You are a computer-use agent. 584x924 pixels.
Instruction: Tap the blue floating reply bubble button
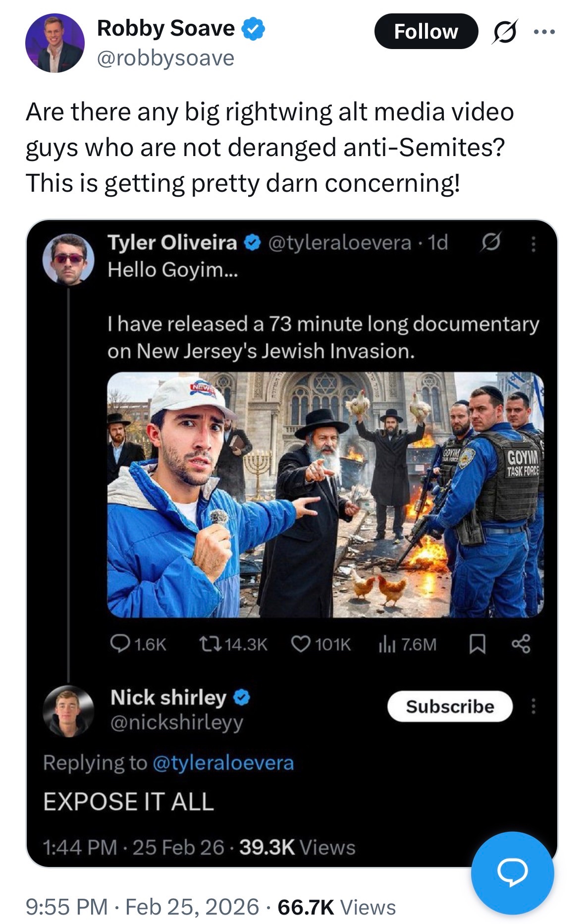point(513,873)
